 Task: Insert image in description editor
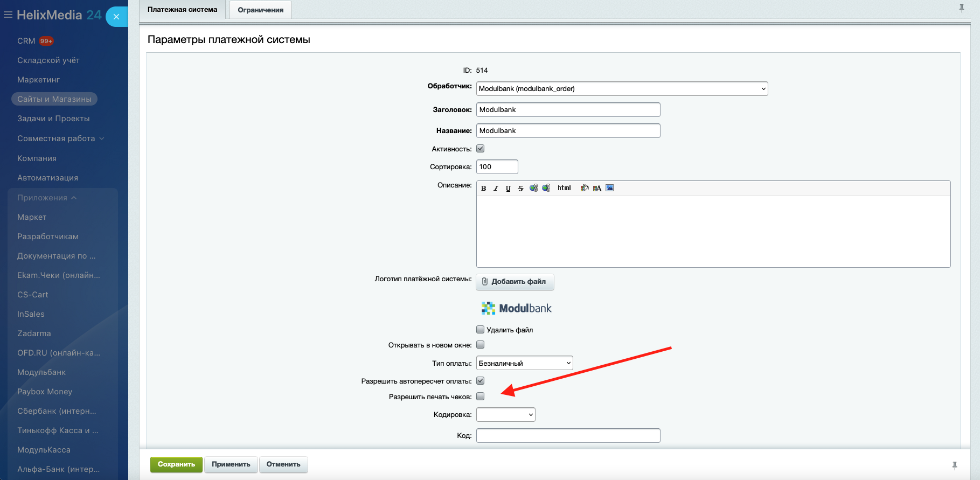point(610,188)
